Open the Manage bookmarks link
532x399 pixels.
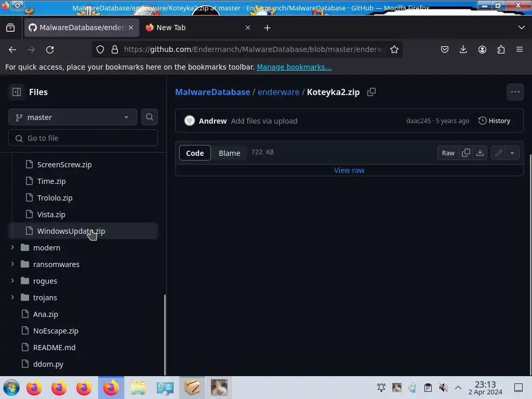[294, 67]
